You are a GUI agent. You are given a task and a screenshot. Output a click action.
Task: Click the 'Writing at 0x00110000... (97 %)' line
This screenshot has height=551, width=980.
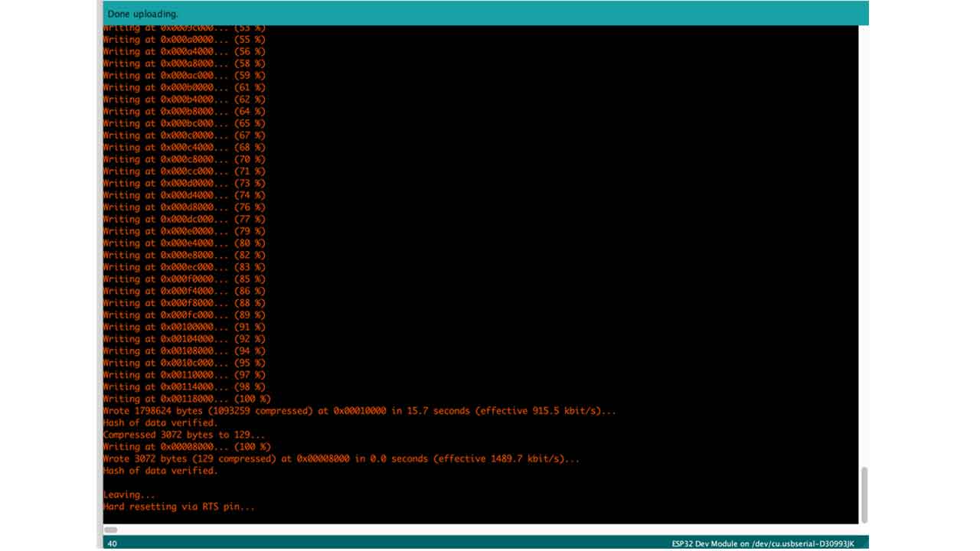(185, 375)
